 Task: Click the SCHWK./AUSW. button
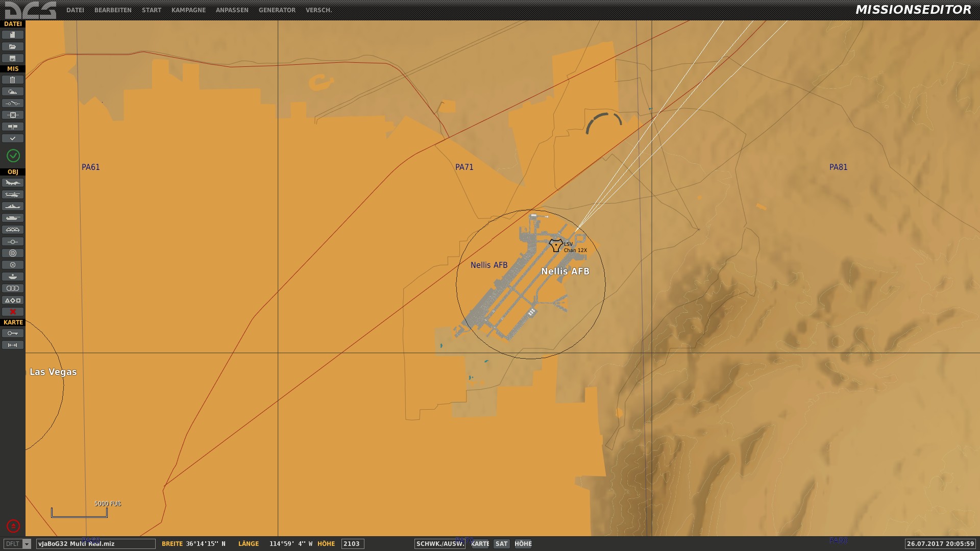coord(440,544)
